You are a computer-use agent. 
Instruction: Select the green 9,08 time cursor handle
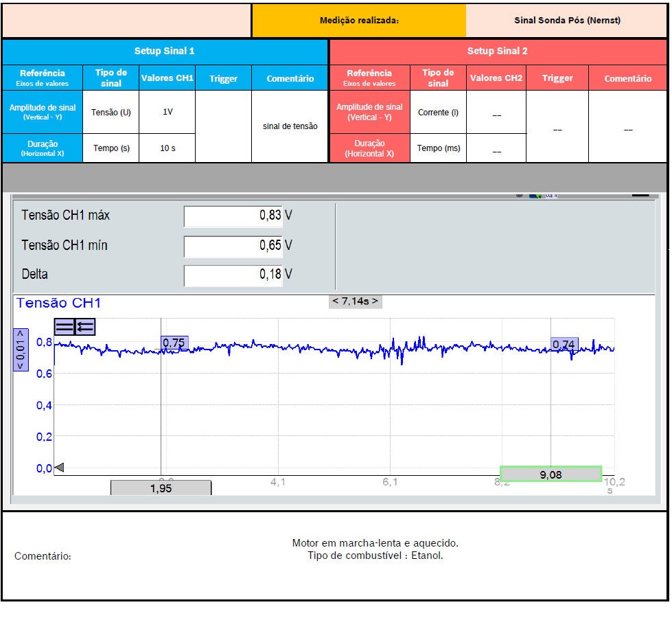551,474
